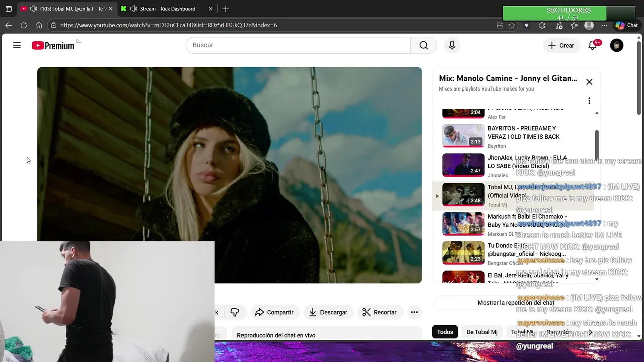Click the download arrow icon on Descargar
Viewport: 644px width, 362px height.
(312, 312)
